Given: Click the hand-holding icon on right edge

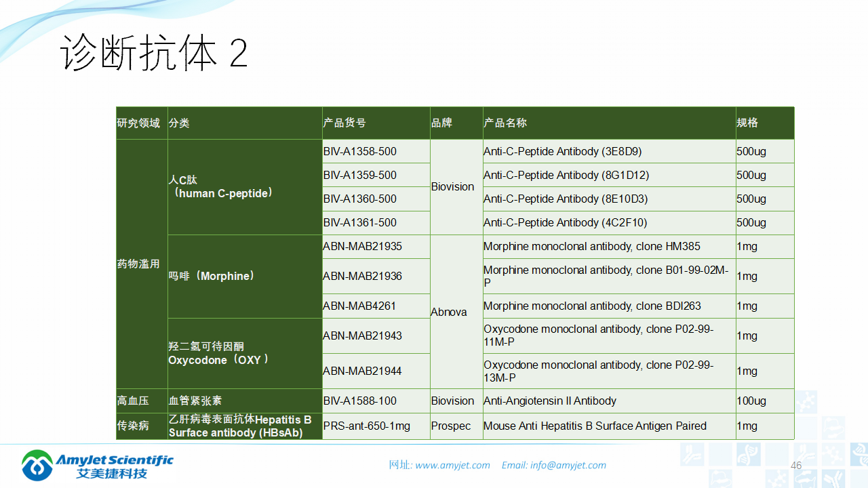Looking at the screenshot, I should 832,426.
